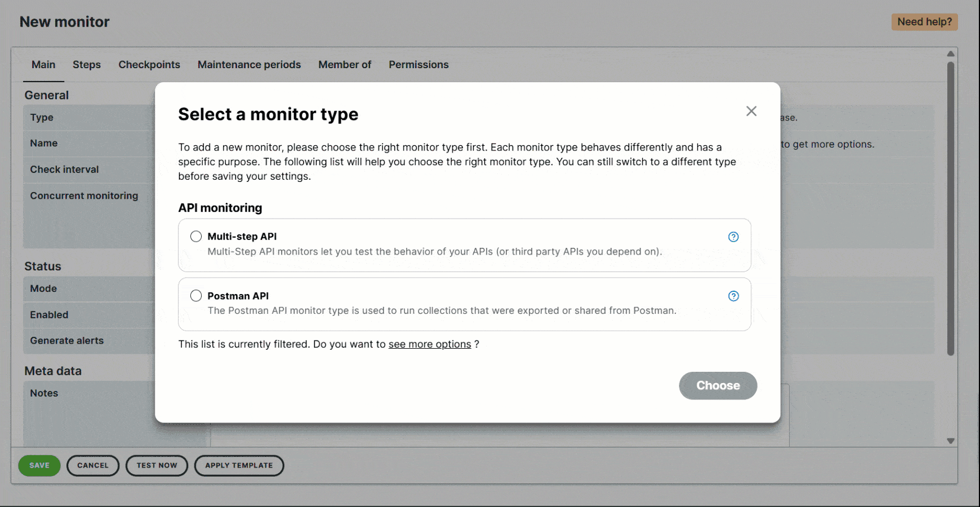Image resolution: width=980 pixels, height=507 pixels.
Task: Open the Multi-step API help tooltip
Action: point(733,237)
